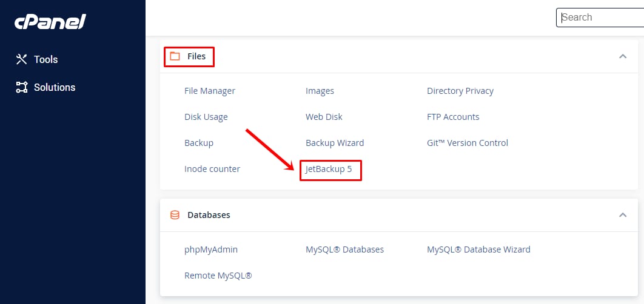
Task: Launch MySQL Database Wizard
Action: tap(478, 249)
